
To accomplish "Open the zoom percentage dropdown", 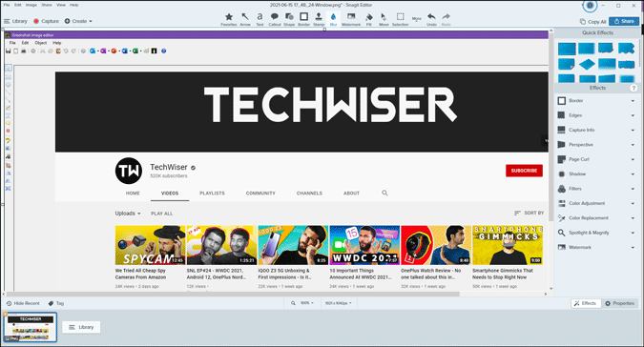I will click(307, 303).
